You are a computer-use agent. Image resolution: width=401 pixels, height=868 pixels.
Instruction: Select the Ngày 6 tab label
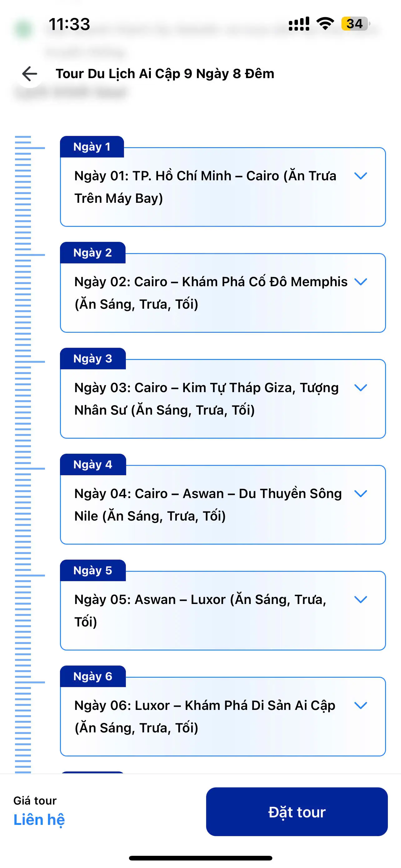(92, 676)
